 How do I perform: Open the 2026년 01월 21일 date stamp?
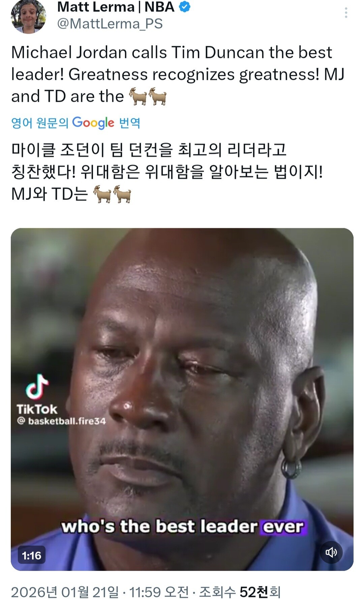coord(65,592)
